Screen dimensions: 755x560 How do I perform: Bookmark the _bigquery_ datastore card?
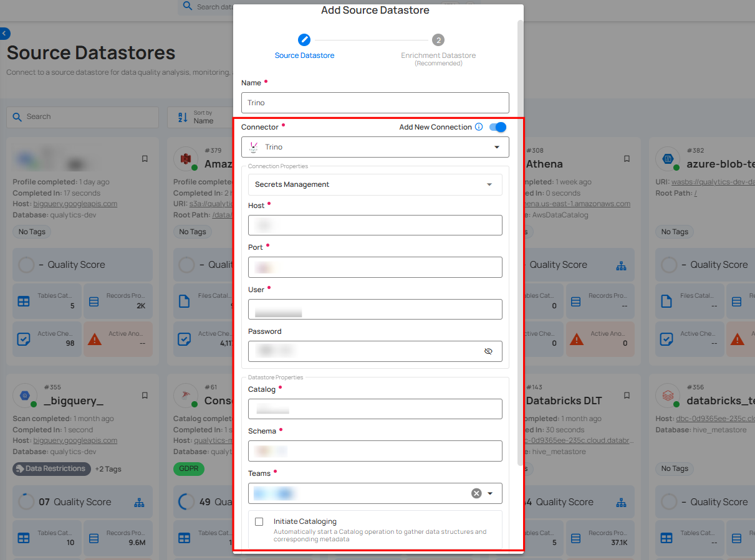(x=145, y=396)
